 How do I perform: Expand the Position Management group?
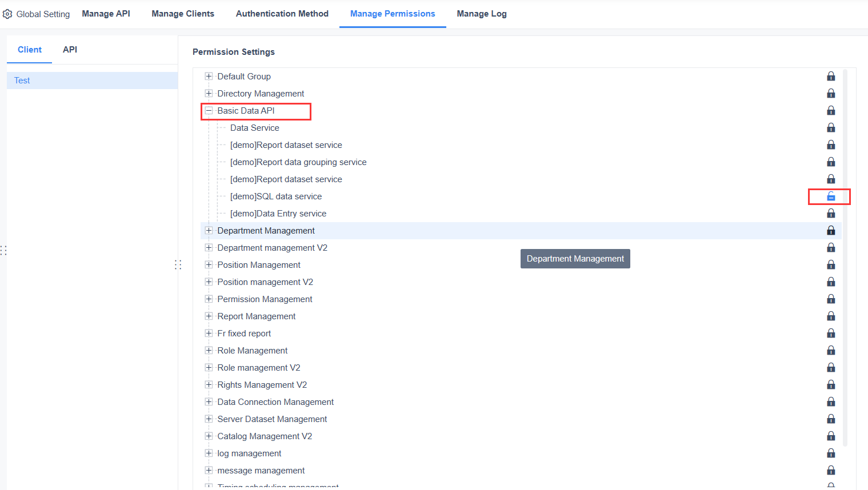(x=209, y=264)
